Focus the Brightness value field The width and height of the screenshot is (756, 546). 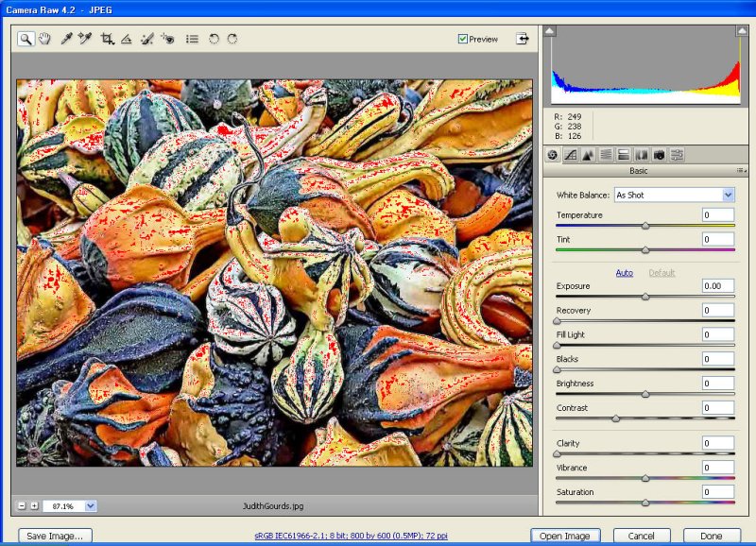718,384
